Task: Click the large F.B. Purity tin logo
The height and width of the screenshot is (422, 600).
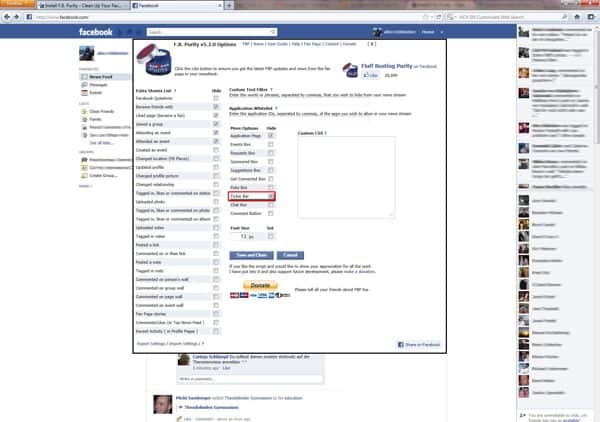Action: tap(153, 59)
